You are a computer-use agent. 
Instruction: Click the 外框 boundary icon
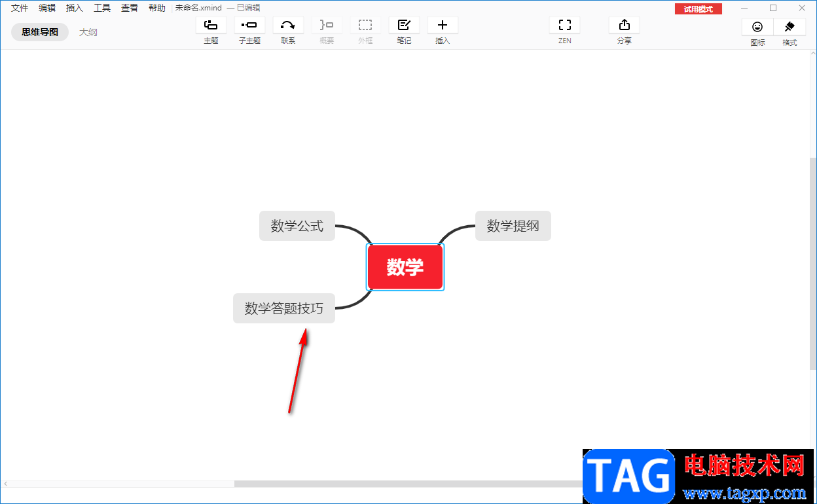(365, 26)
